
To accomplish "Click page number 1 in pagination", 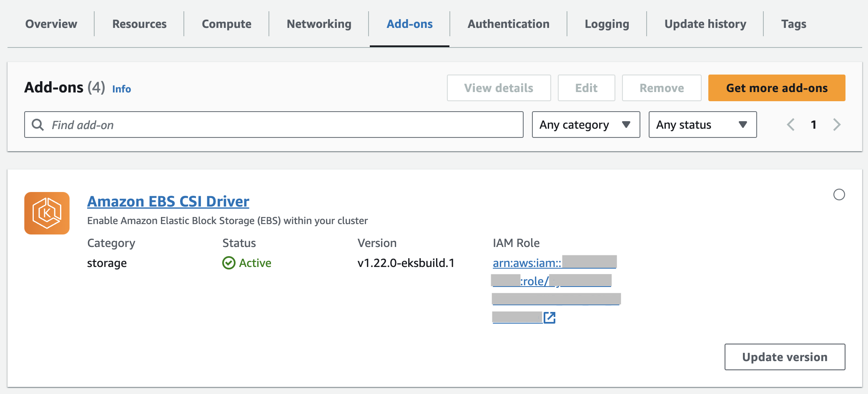I will (x=813, y=125).
